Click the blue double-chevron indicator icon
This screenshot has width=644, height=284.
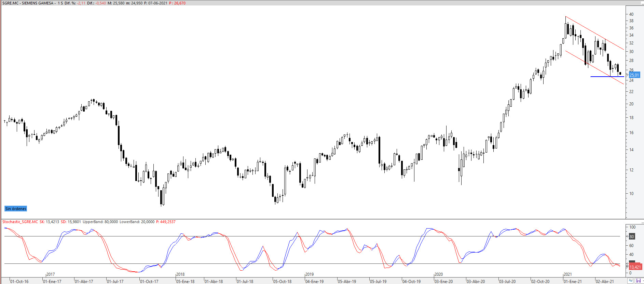coord(630,281)
